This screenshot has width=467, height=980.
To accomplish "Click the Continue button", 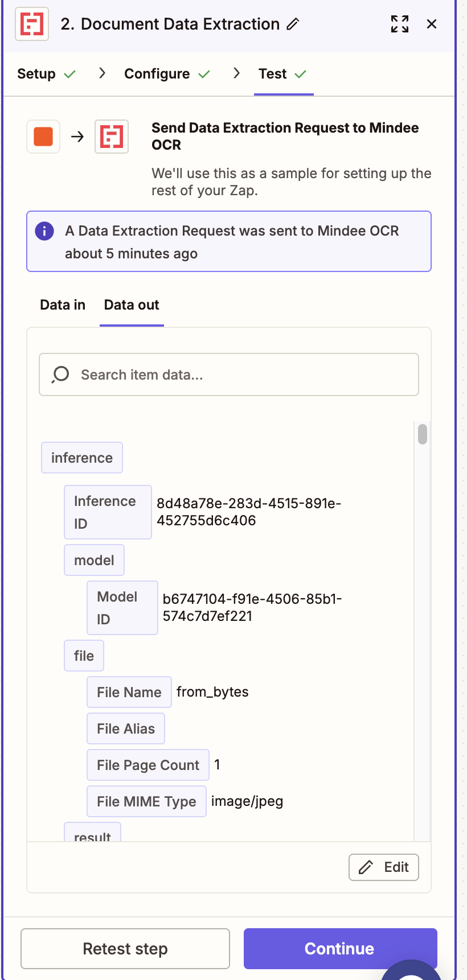I will pos(341,949).
